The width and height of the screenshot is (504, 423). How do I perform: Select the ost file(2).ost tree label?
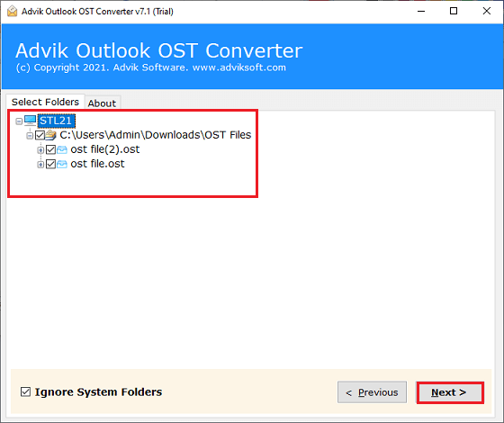105,149
